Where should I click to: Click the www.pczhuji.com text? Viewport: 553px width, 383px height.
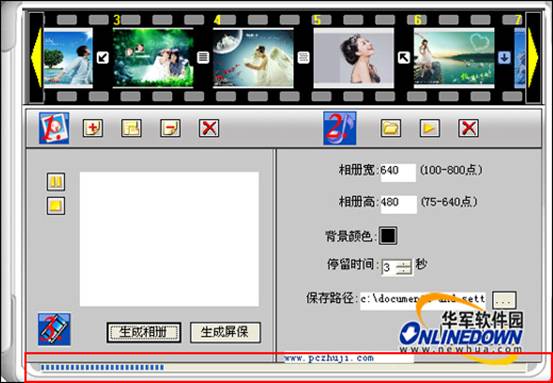pyautogui.click(x=329, y=358)
